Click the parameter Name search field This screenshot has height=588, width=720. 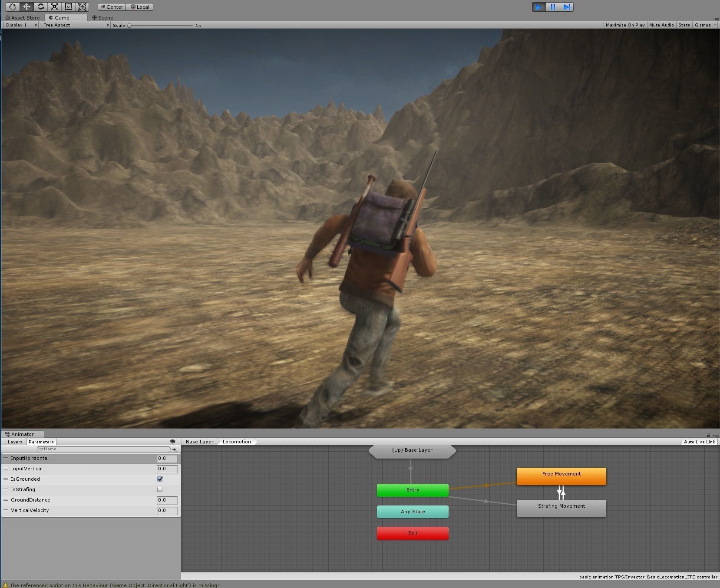104,449
